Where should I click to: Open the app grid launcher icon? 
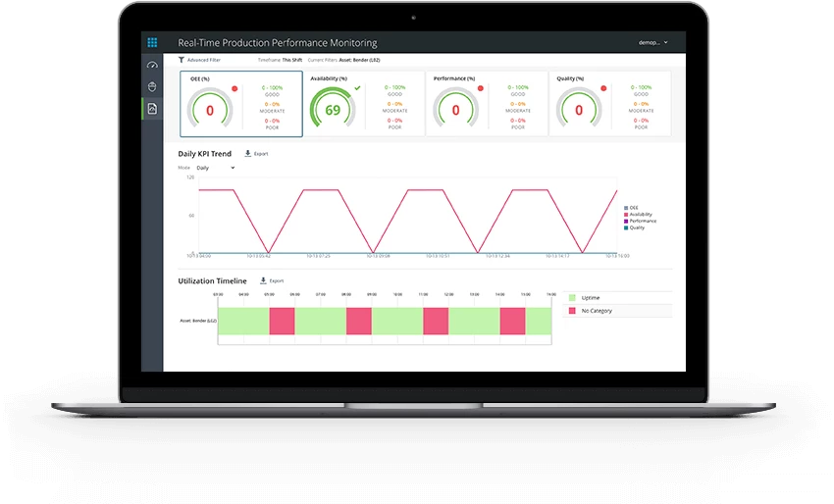[x=152, y=42]
